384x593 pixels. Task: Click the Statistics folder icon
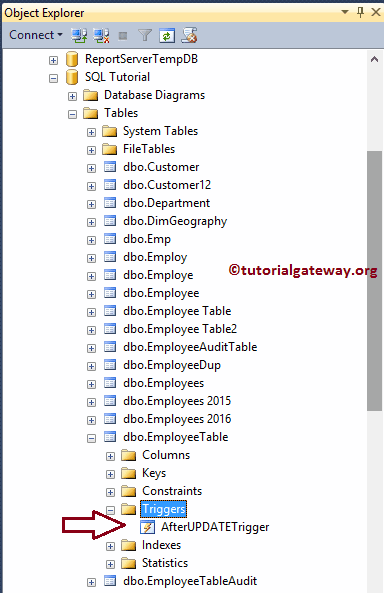pyautogui.click(x=129, y=564)
